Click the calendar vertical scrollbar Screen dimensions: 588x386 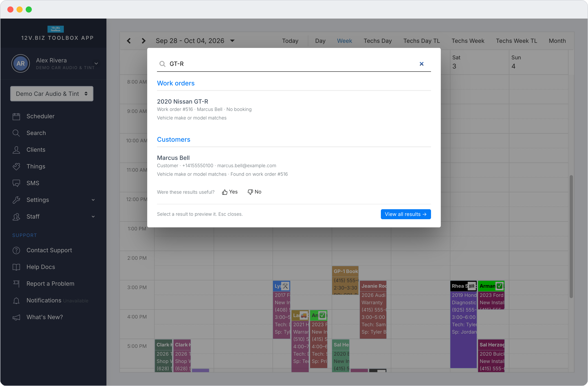click(571, 237)
